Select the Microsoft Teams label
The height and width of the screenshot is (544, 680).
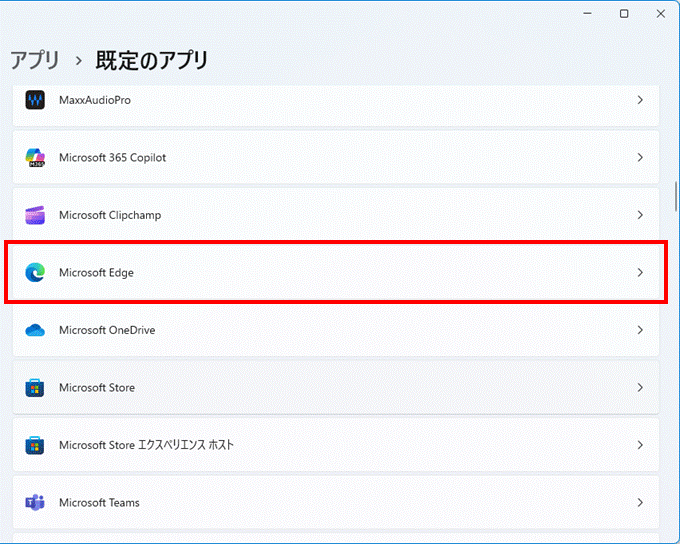[99, 502]
